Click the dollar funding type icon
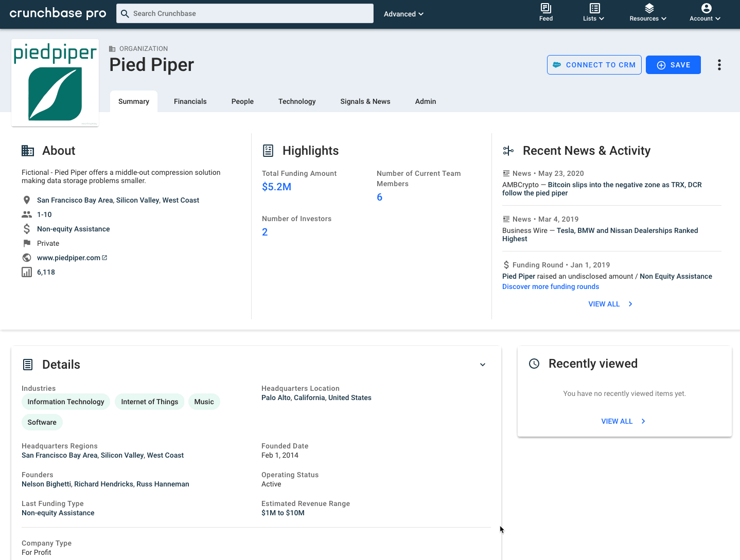Viewport: 740px width, 560px height. (27, 229)
